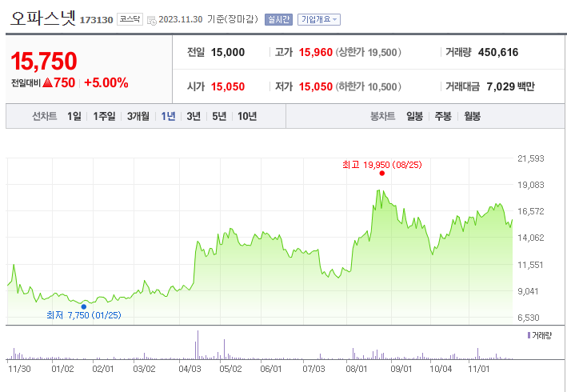The image size is (567, 392).
Task: Click the 거래대금 value 7,029 백만
Action: point(510,86)
